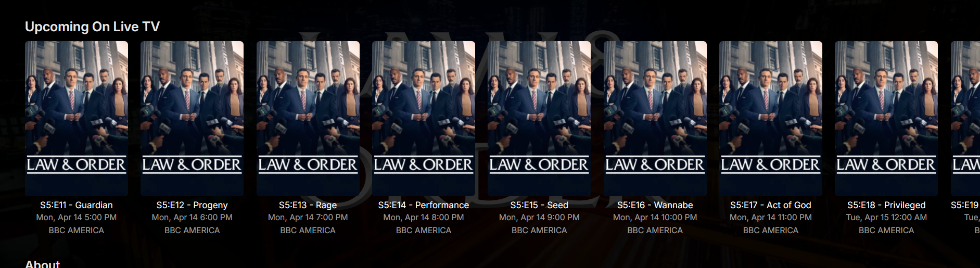The width and height of the screenshot is (980, 268).
Task: Click the 'Tue, Apr 15 12:00 AM' airtime text
Action: (x=886, y=218)
